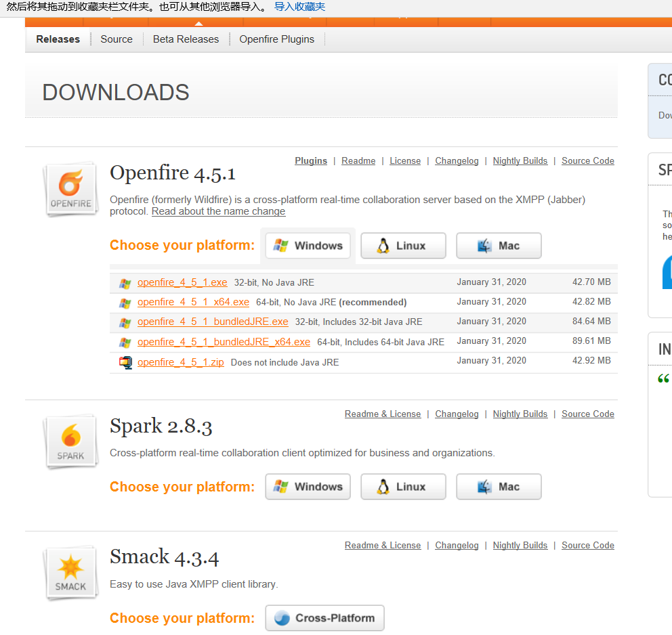This screenshot has height=635, width=672.
Task: Click the Spark logo icon
Action: [x=70, y=440]
